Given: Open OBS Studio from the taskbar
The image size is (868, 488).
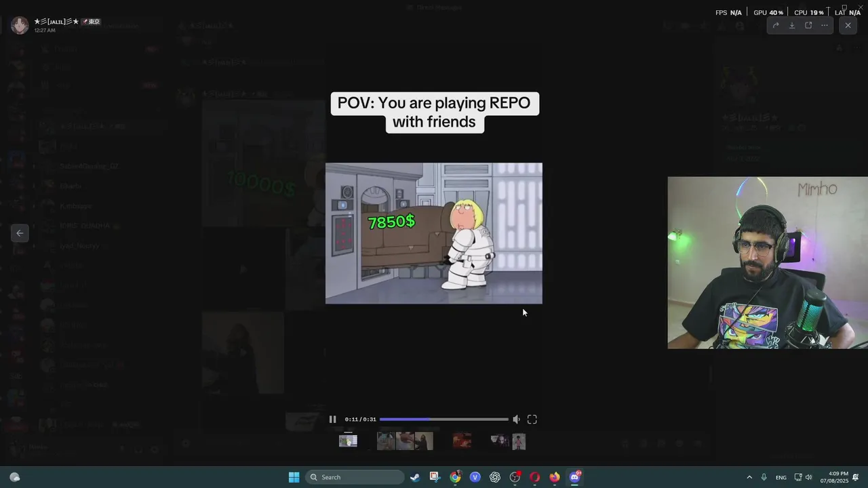Looking at the screenshot, I should pos(515,477).
